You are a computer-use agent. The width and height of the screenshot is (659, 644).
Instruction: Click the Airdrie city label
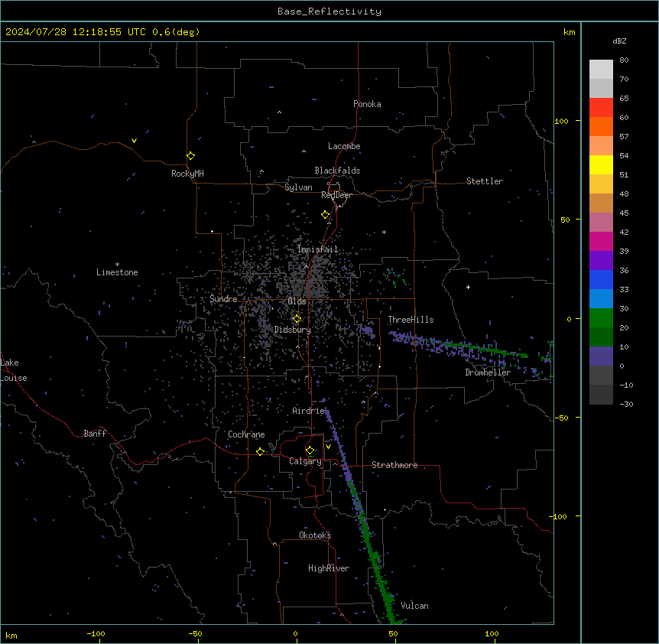click(308, 411)
